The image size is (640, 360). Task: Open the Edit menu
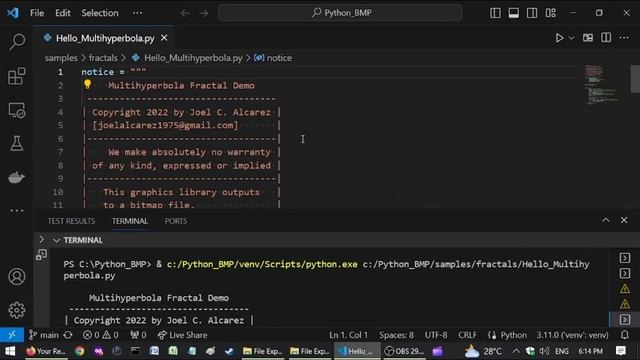tap(62, 13)
